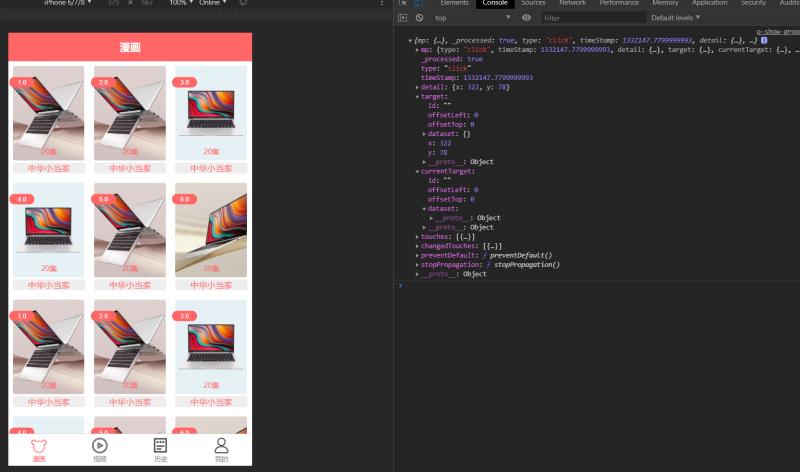Click the 漫画 page header title
Viewport: 800px width, 472px height.
[x=130, y=47]
